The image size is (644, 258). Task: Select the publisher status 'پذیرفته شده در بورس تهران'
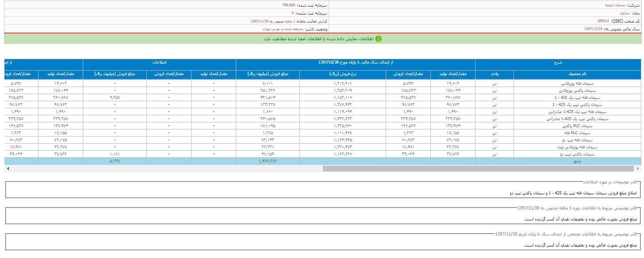[283, 29]
